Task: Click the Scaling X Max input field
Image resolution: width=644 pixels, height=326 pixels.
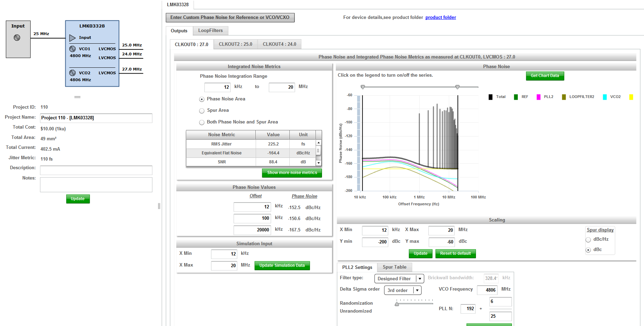Action: point(442,230)
